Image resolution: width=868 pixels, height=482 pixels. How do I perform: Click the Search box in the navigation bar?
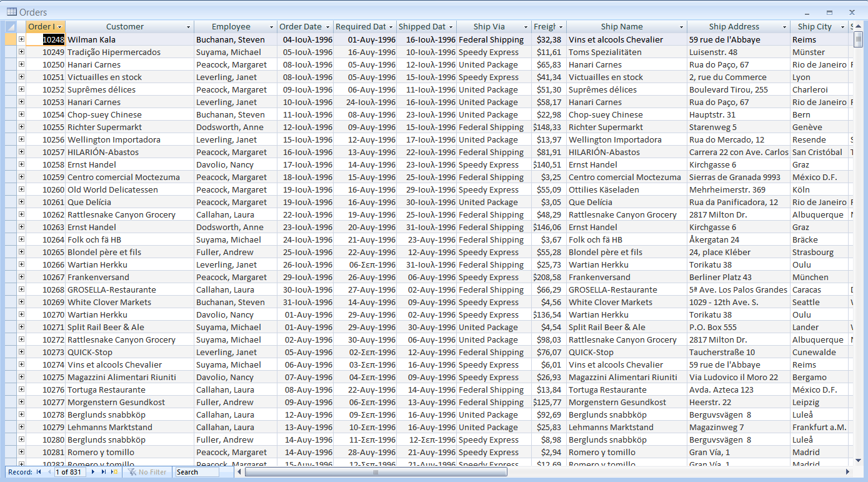[197, 472]
